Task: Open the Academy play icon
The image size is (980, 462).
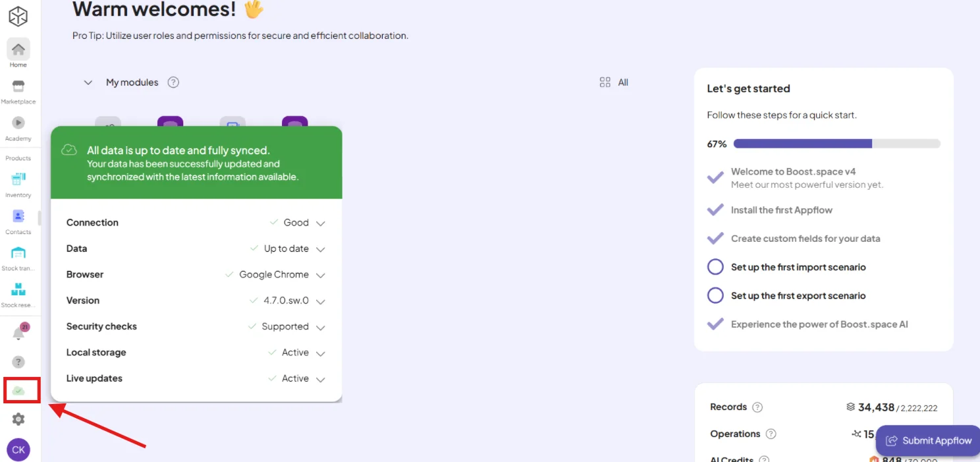Action: (x=18, y=123)
